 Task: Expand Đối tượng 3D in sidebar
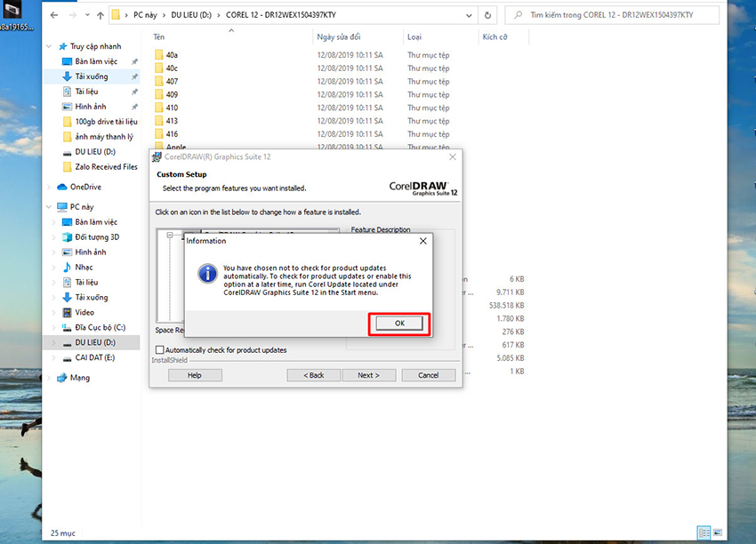coord(54,237)
